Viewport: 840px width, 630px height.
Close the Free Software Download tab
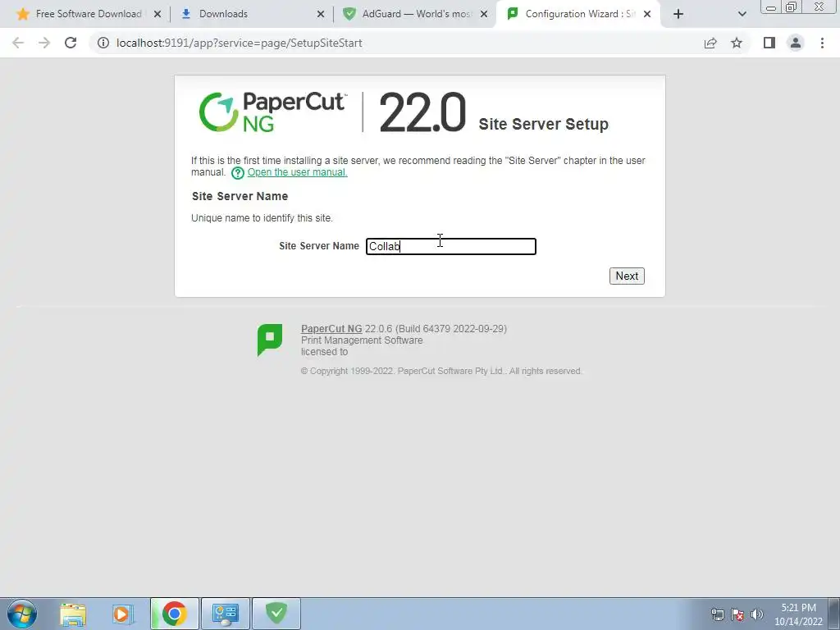click(x=157, y=15)
